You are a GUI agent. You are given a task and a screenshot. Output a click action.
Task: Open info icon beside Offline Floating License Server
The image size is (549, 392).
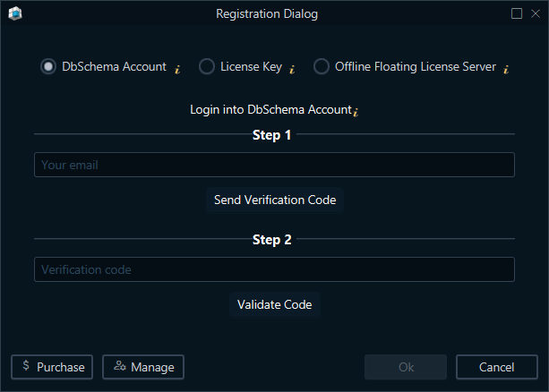point(506,69)
